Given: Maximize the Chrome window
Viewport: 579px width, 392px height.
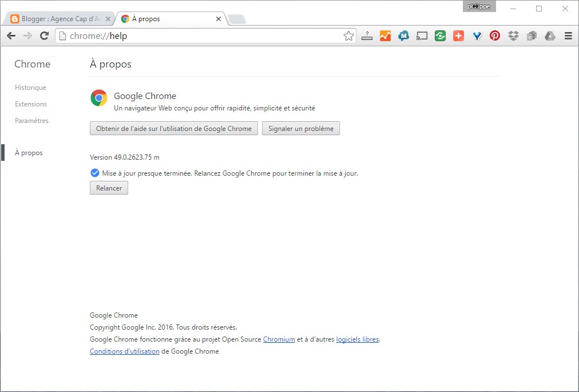Looking at the screenshot, I should (539, 9).
